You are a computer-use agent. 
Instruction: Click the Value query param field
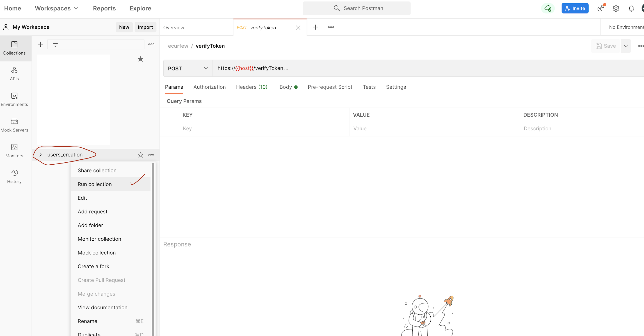tap(434, 129)
